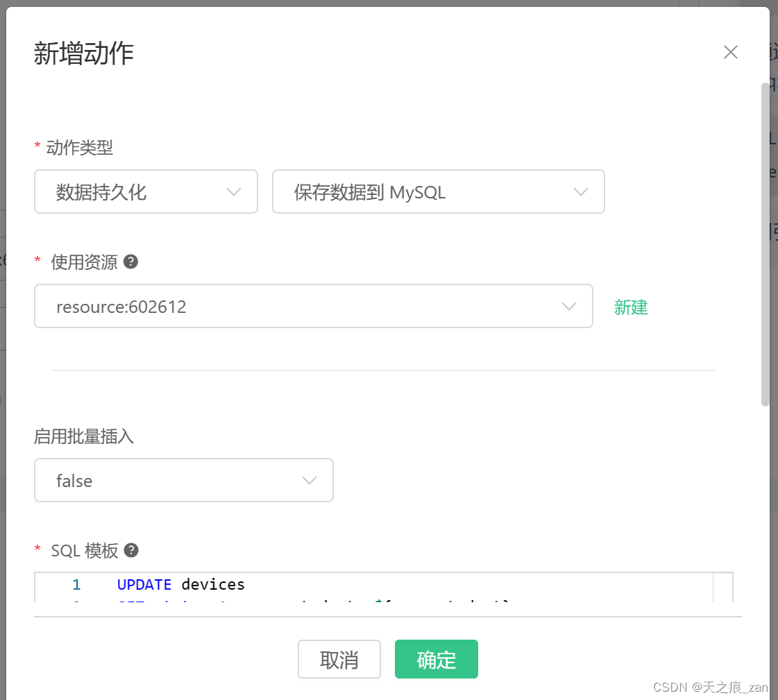
Task: Cancel the dialog with the 取消 button
Action: point(339,659)
